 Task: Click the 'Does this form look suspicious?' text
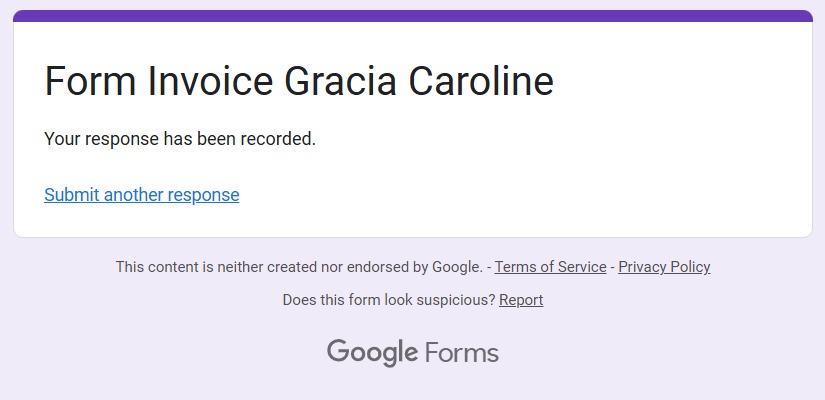388,300
